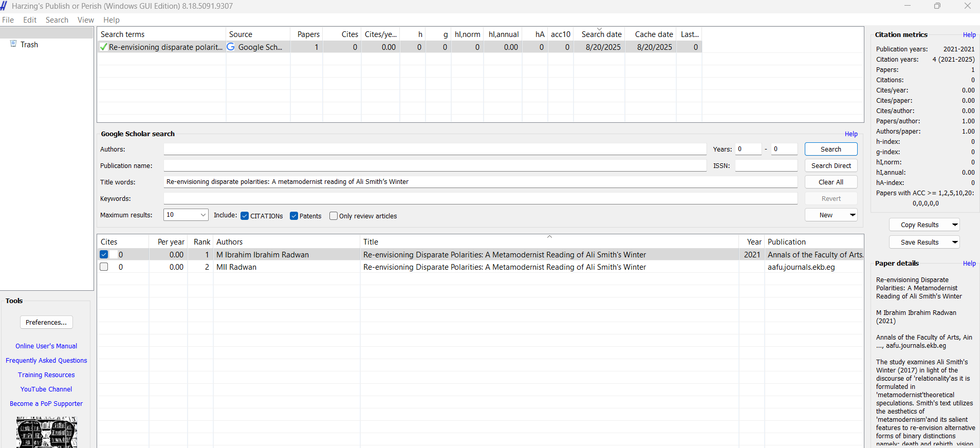
Task: Uncheck the Patents checkbox
Action: click(294, 216)
